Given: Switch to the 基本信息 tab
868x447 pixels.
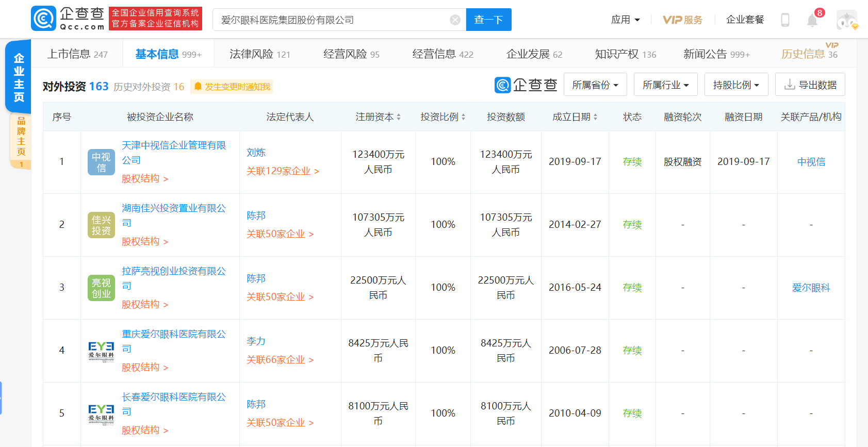Looking at the screenshot, I should (x=168, y=54).
